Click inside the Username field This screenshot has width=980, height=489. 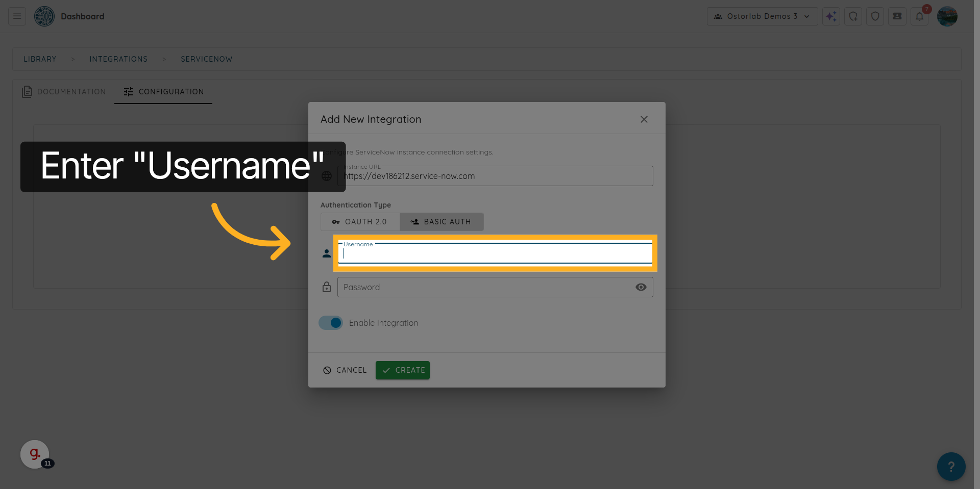[x=495, y=254]
